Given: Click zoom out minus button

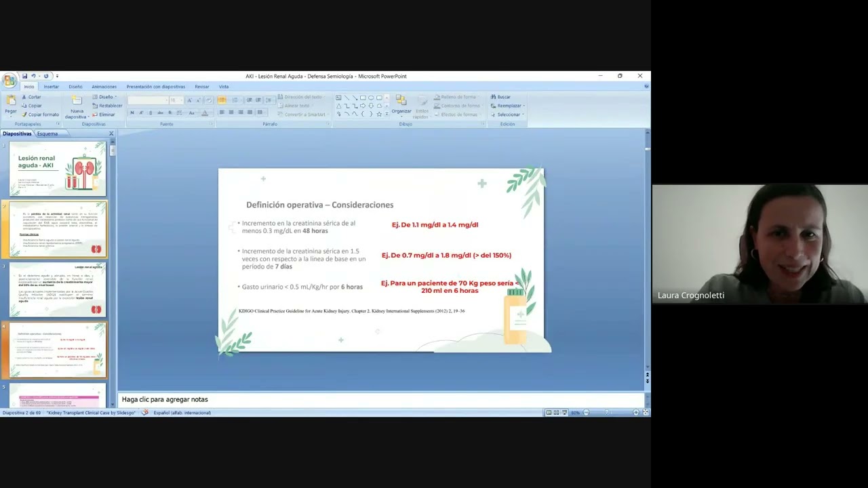Looking at the screenshot, I should click(587, 412).
